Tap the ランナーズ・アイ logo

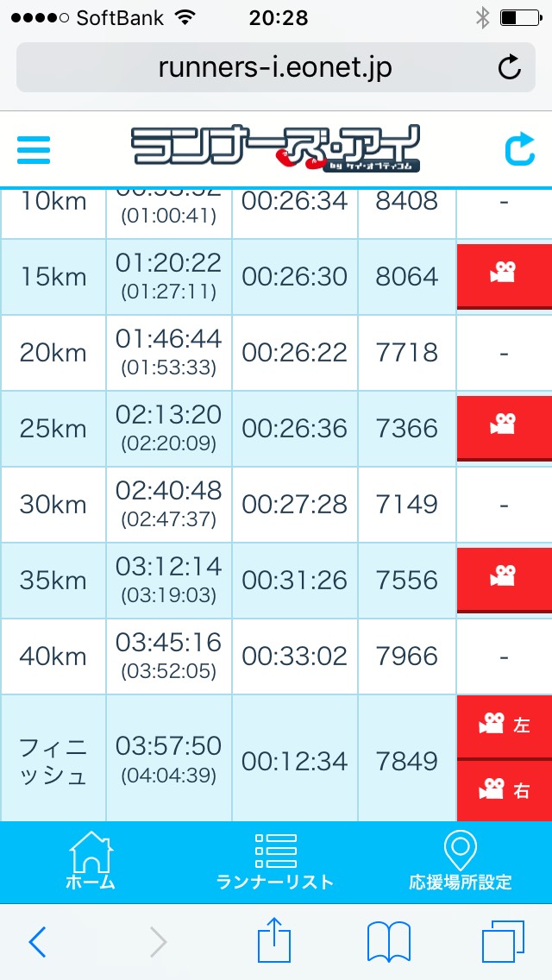275,149
